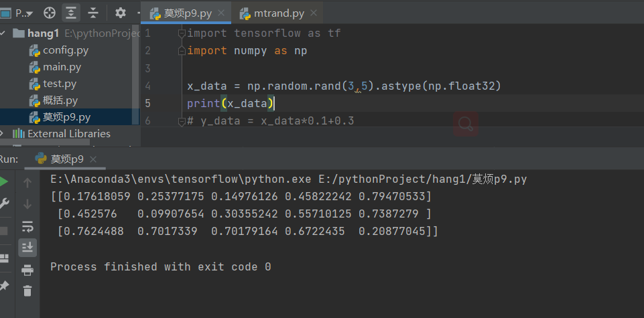Click the Project tree horizontal scrollbar

coord(45,143)
